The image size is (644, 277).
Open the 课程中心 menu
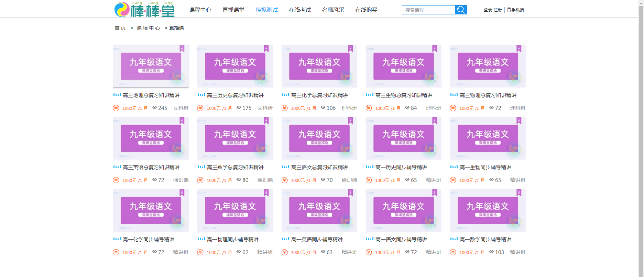200,10
